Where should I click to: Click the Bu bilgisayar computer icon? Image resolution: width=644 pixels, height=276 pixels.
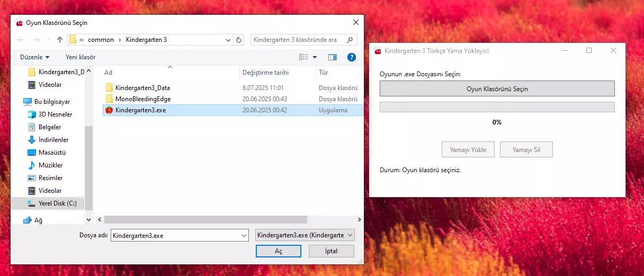pyautogui.click(x=28, y=101)
